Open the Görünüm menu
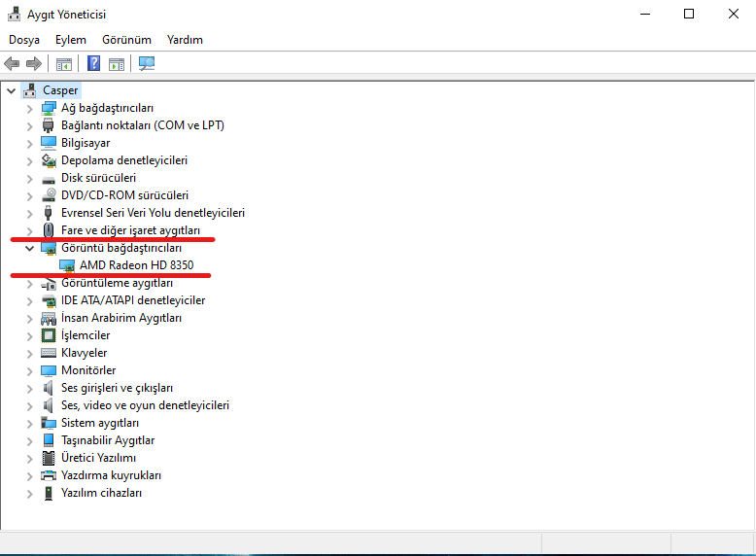Viewport: 756px width, 556px height. 126,40
